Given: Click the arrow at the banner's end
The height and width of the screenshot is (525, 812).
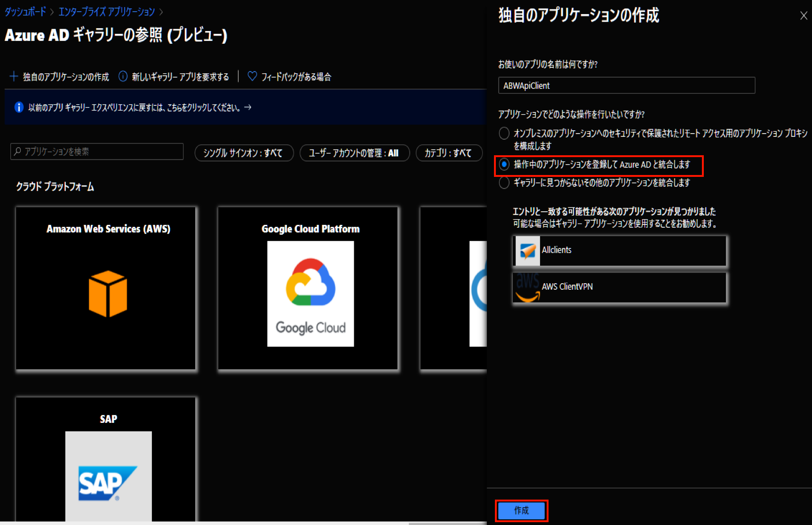Looking at the screenshot, I should click(x=248, y=107).
